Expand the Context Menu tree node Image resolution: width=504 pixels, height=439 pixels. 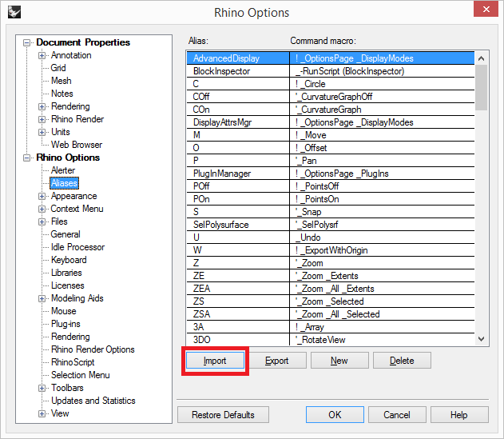[x=42, y=209]
